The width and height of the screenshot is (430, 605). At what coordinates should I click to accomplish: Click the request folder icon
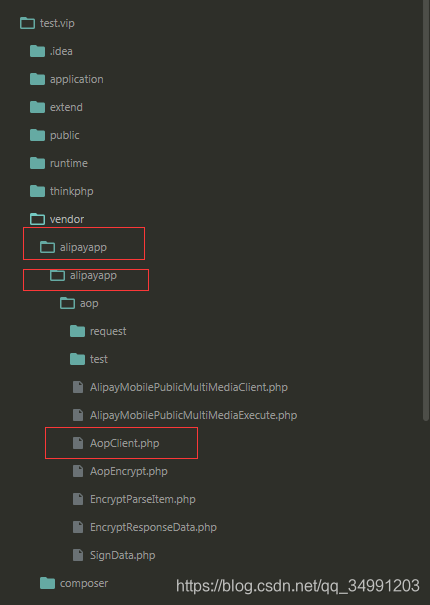point(78,331)
